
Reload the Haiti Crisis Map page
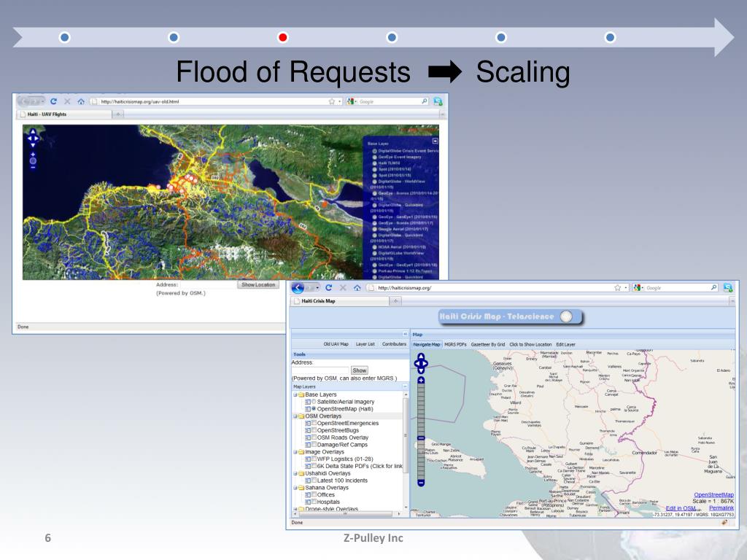(x=328, y=287)
